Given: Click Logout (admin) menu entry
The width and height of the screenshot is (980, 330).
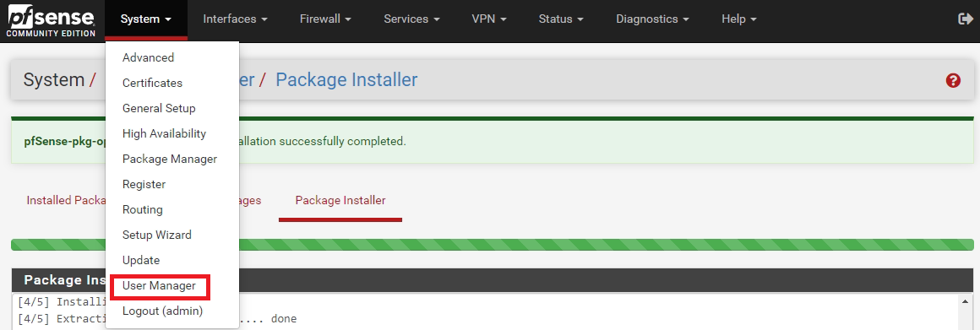Looking at the screenshot, I should pyautogui.click(x=162, y=311).
